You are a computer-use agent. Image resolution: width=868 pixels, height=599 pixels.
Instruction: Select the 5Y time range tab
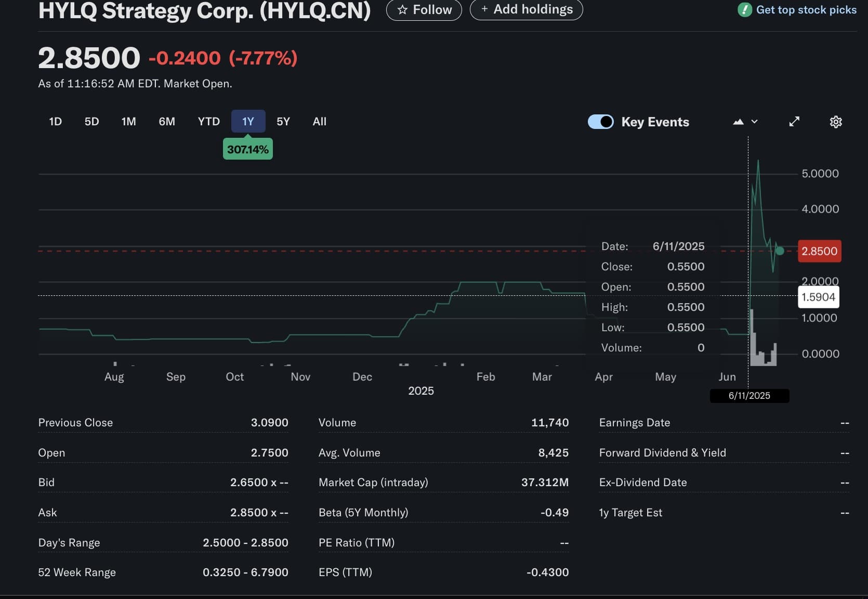(x=283, y=121)
